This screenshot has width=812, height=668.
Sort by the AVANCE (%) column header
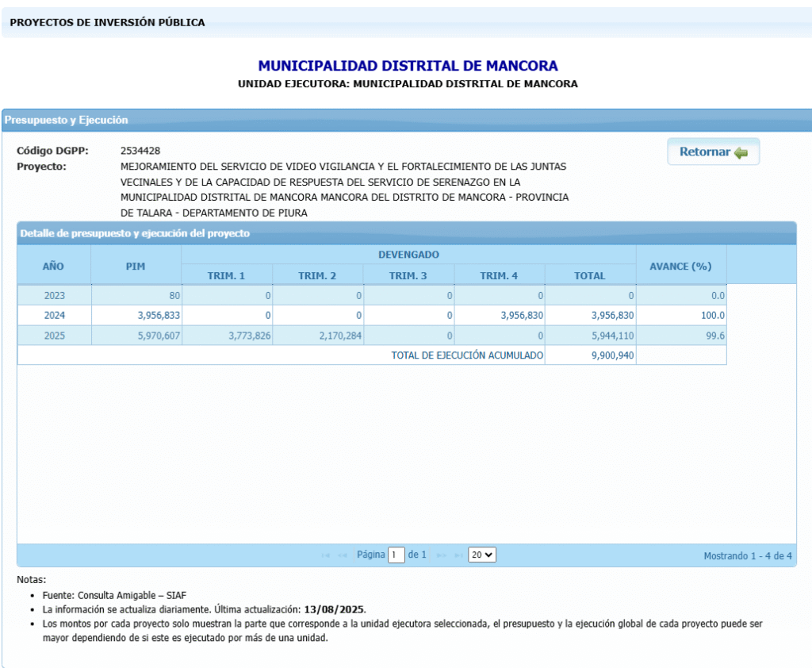(x=680, y=266)
